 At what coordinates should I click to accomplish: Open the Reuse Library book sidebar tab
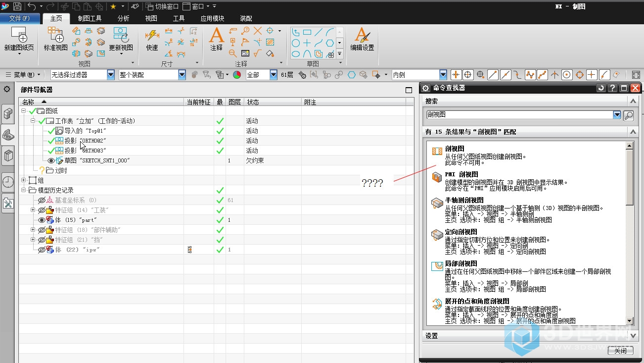(x=8, y=156)
